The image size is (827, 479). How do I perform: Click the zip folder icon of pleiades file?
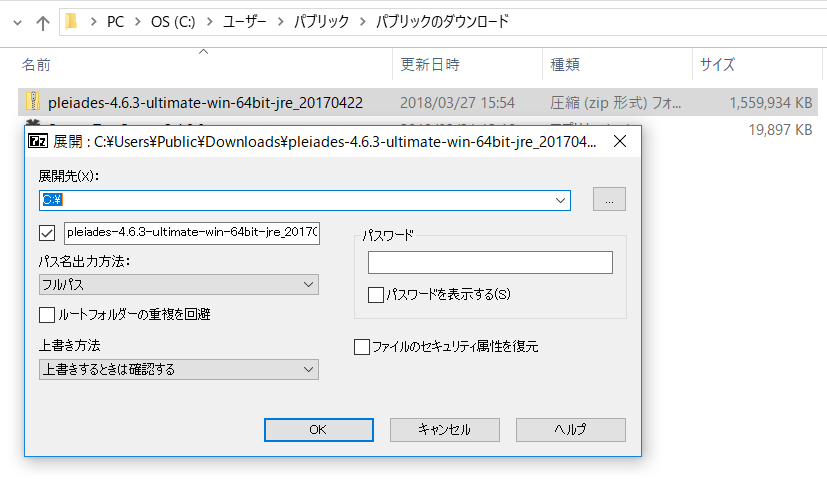point(33,101)
